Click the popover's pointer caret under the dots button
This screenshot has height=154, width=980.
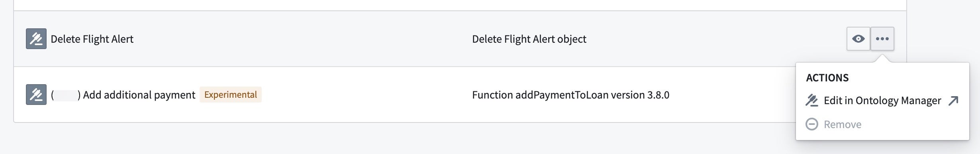click(882, 59)
